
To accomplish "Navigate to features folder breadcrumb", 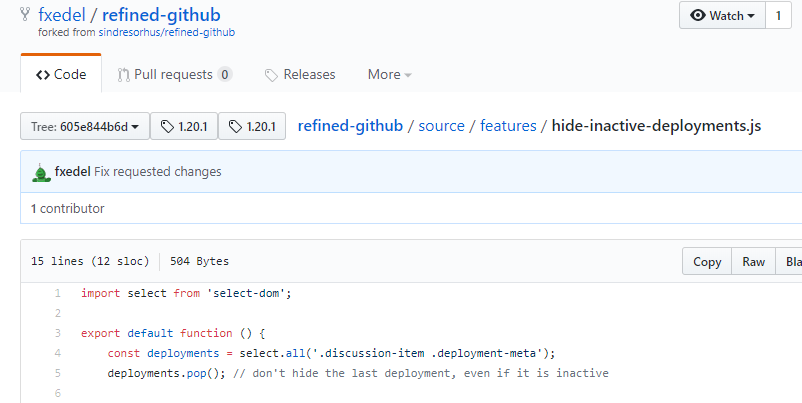I will coord(508,126).
